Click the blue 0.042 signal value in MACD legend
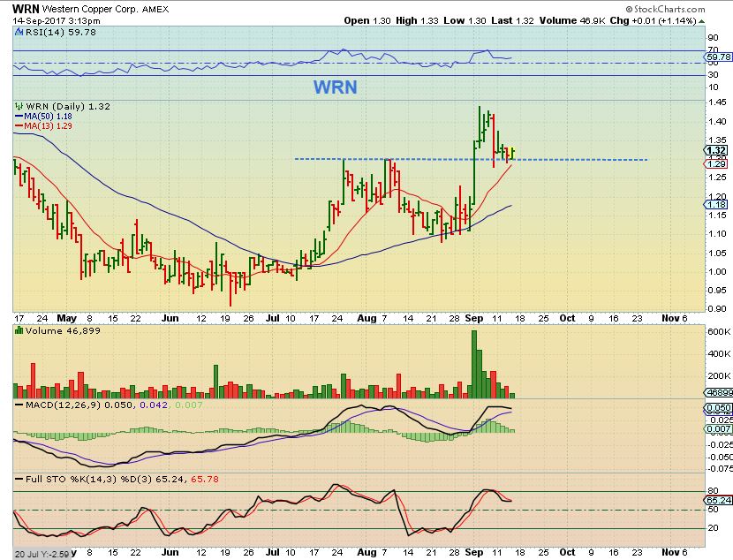The image size is (733, 560). tap(154, 405)
